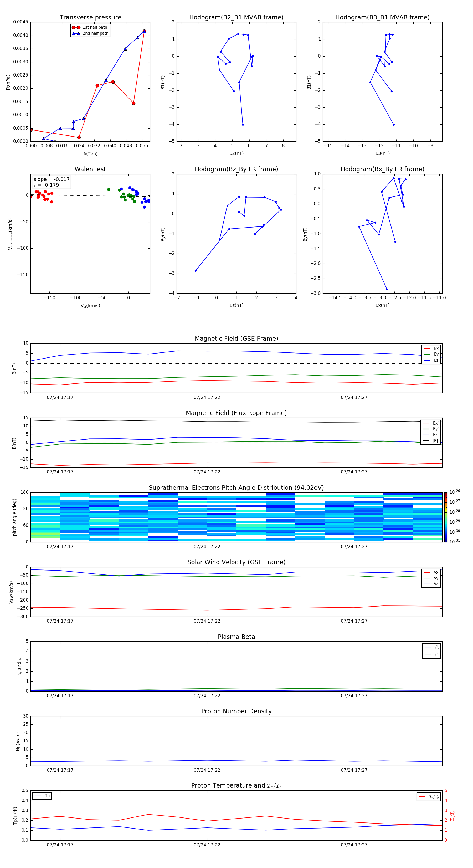Viewport: 473px width, 868px height.
Task: Click the '07/24 17:27' tick under the Plasma Beta plot
Action: [x=354, y=696]
